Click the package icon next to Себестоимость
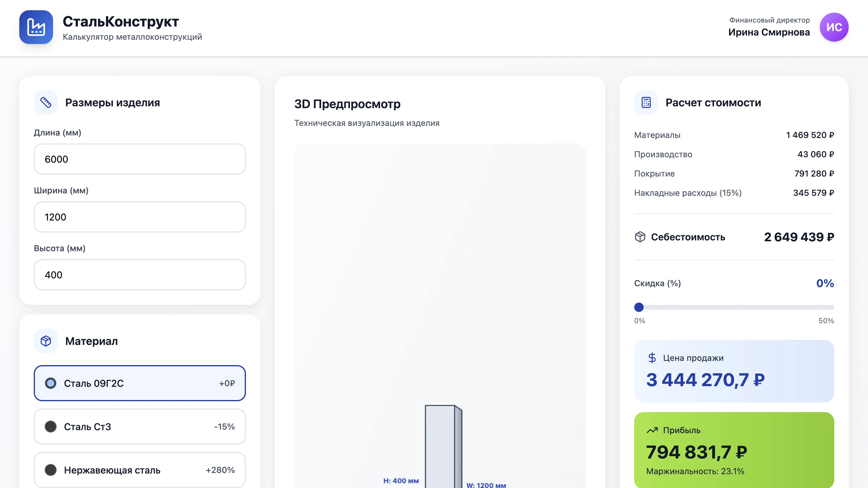Viewport: 868px width, 488px height. point(640,237)
